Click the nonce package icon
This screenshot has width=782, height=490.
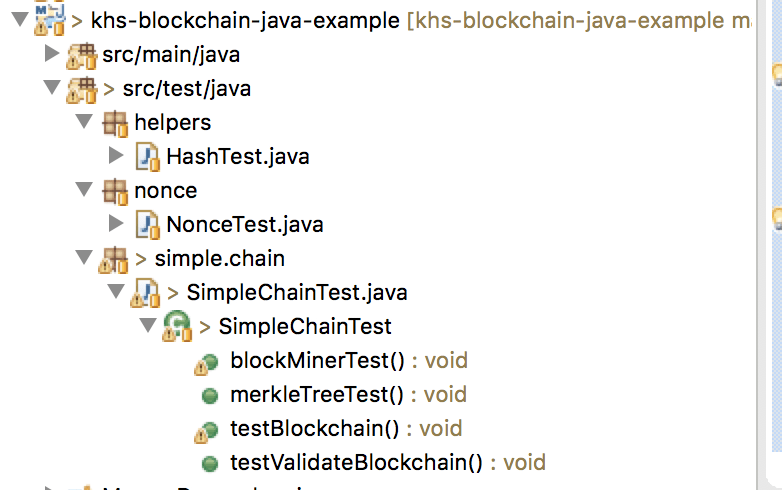115,191
